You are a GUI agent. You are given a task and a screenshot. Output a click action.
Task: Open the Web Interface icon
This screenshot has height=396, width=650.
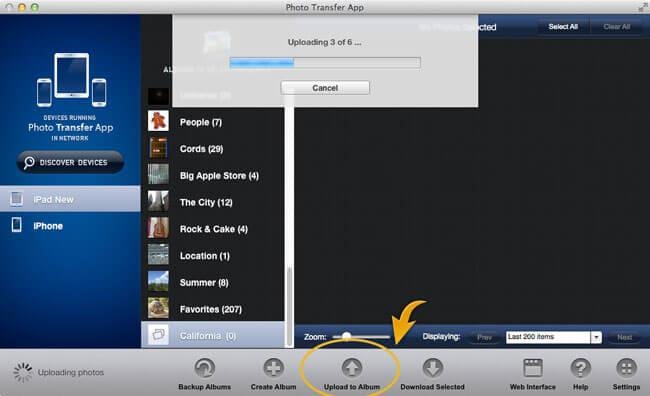point(533,368)
